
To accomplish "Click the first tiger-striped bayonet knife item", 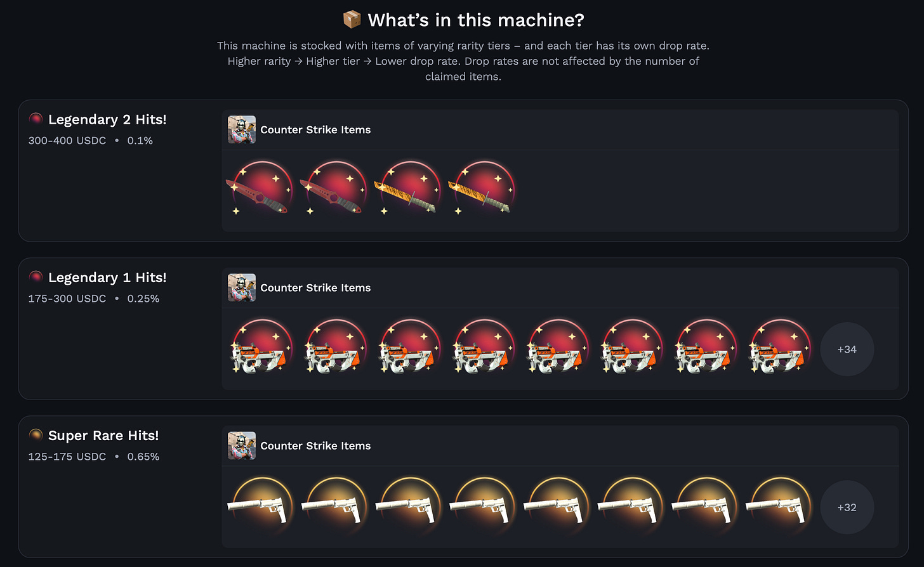I will (x=408, y=189).
